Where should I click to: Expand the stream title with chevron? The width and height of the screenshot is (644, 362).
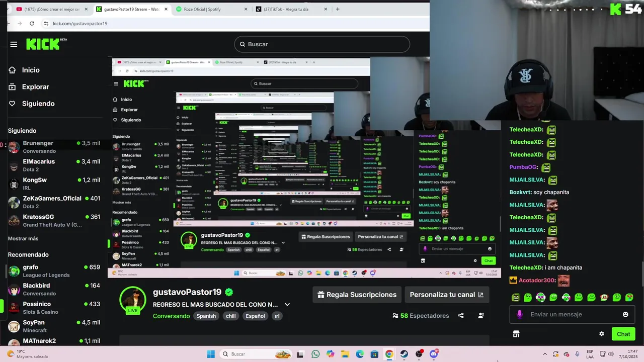(x=287, y=305)
